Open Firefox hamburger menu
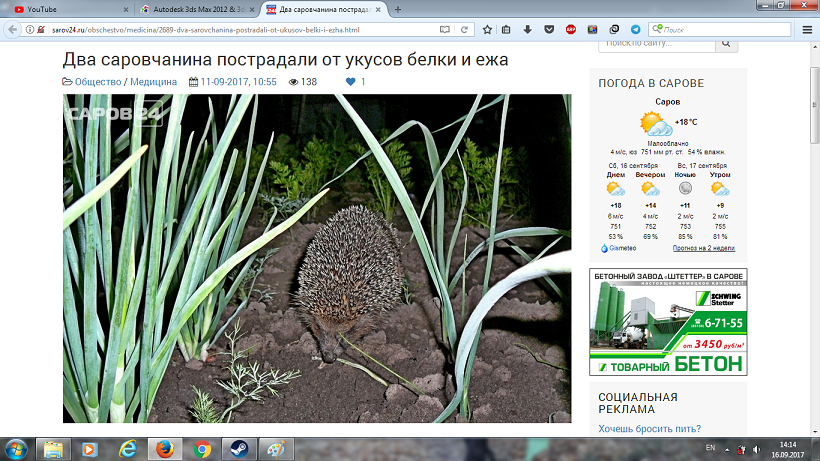 pyautogui.click(x=807, y=30)
